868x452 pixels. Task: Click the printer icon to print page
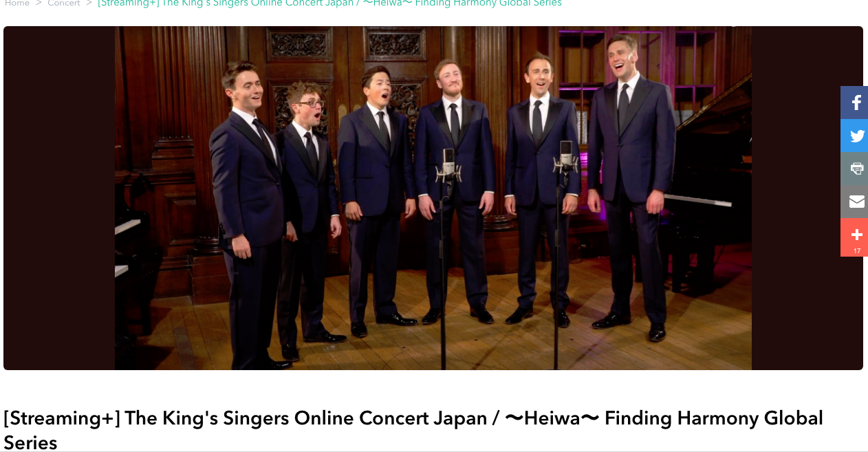click(855, 169)
